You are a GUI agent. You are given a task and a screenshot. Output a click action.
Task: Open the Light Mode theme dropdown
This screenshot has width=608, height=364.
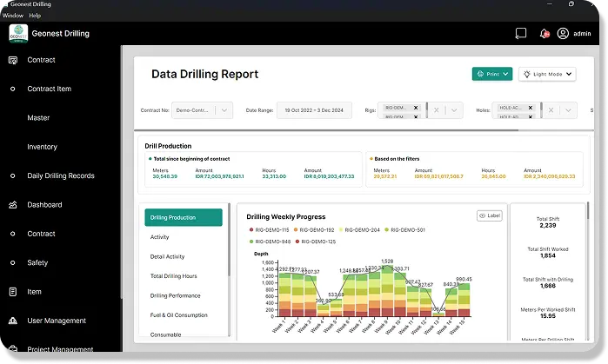(x=547, y=75)
